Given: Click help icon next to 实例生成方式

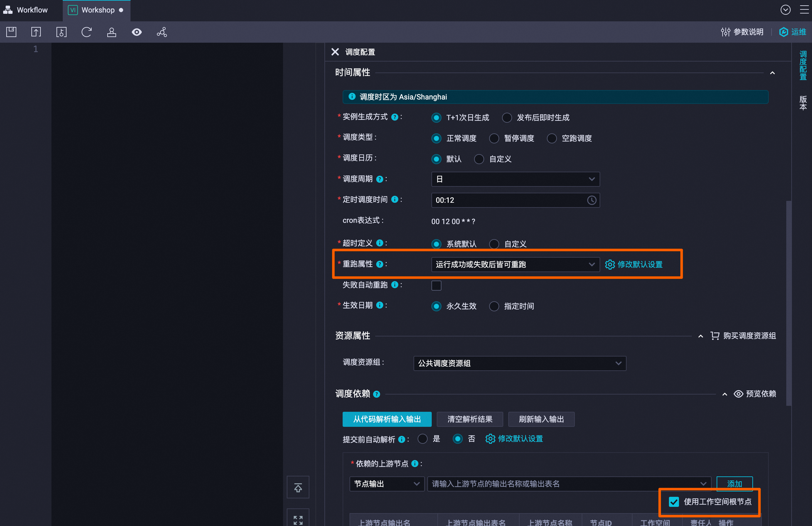Looking at the screenshot, I should 395,117.
